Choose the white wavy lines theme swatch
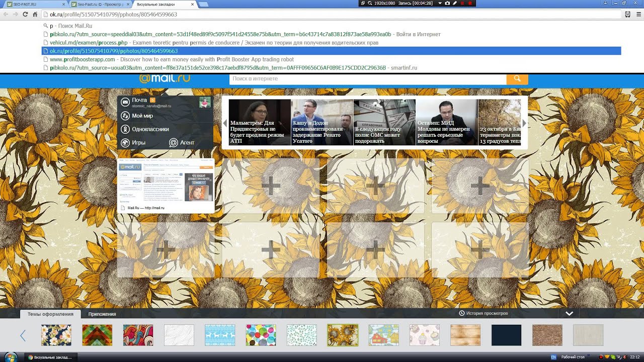This screenshot has width=644, height=362. coord(179,335)
